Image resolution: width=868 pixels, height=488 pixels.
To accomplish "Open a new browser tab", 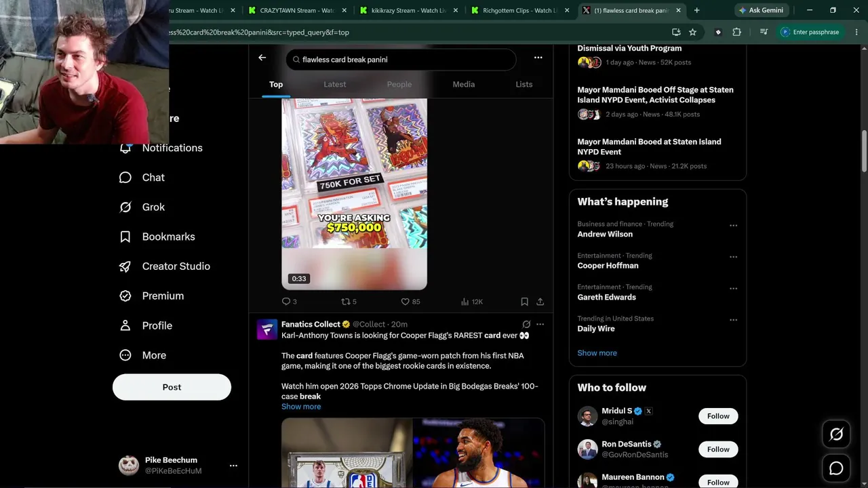I will tap(696, 10).
